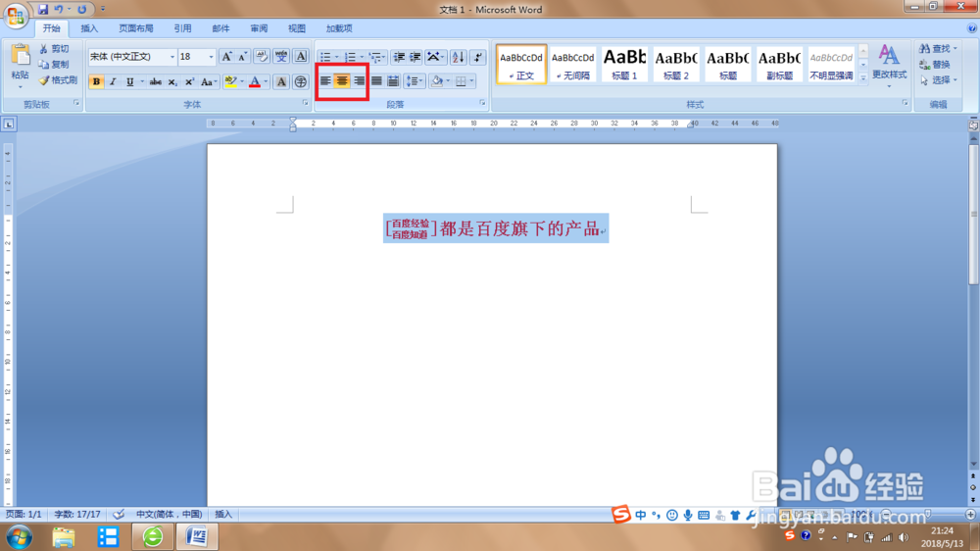Click the Paste clipboard icon
Viewport: 980px width, 551px height.
click(x=20, y=56)
